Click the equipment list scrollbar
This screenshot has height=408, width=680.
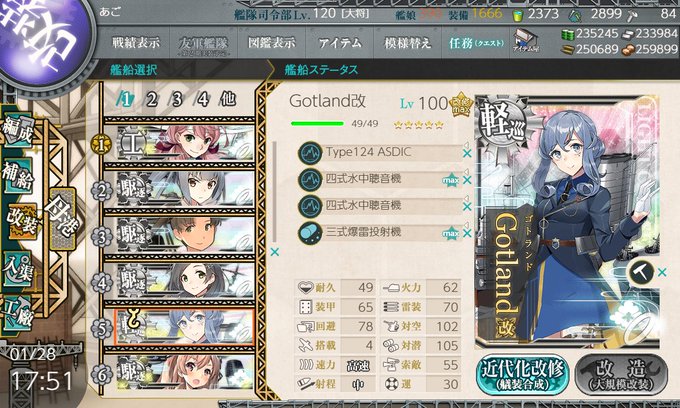point(275,192)
